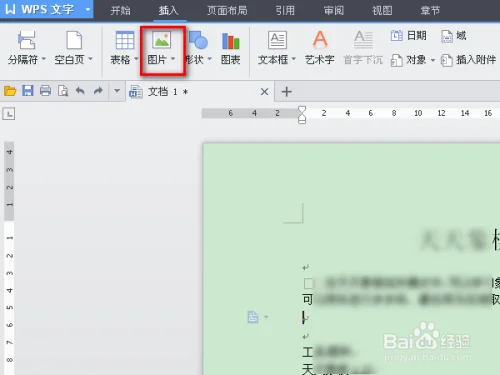Expand the 对象 dropdown arrow
The image size is (500, 375).
pos(433,60)
